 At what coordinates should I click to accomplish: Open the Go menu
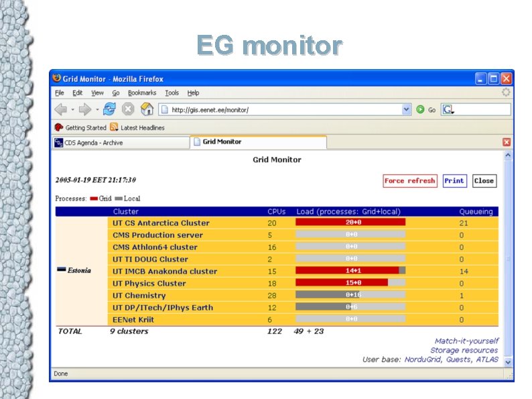coord(116,93)
